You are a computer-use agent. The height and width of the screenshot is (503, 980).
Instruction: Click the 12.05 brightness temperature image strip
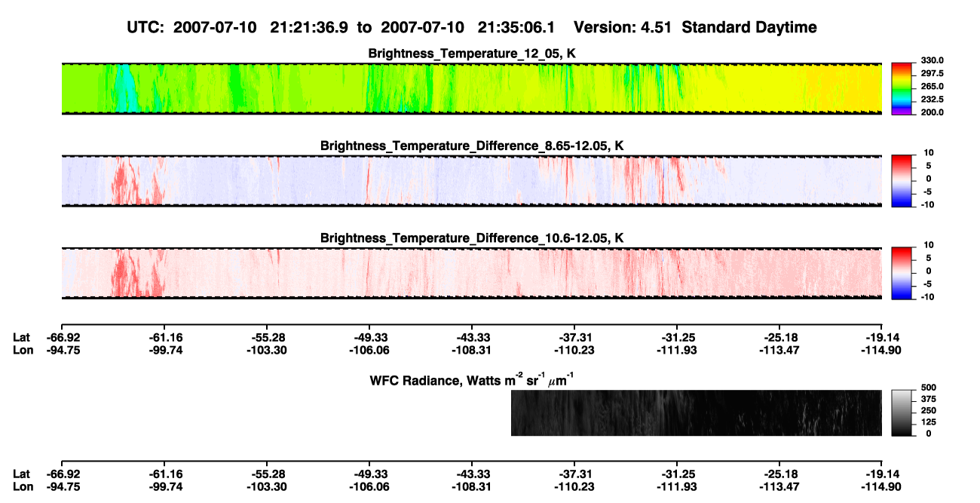tap(472, 88)
